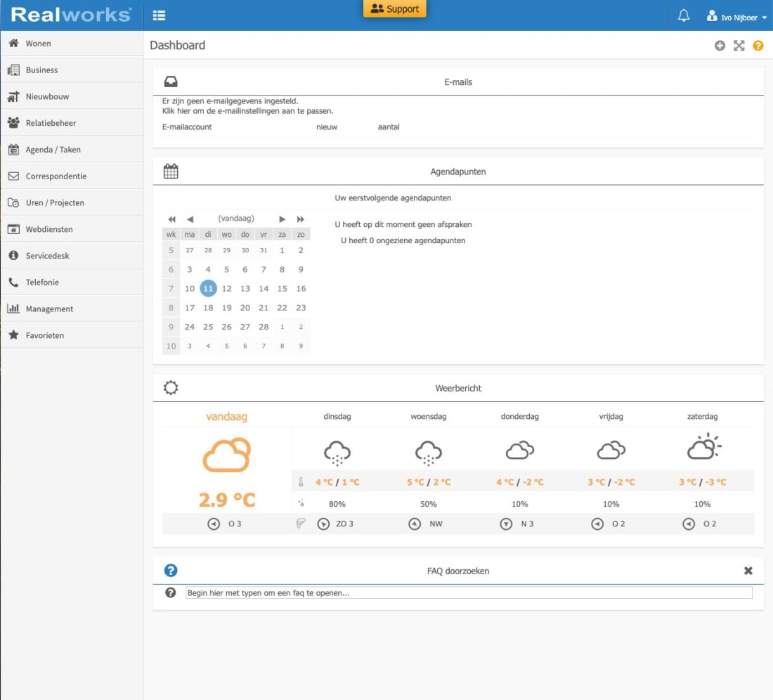Click the notification bell

(682, 15)
